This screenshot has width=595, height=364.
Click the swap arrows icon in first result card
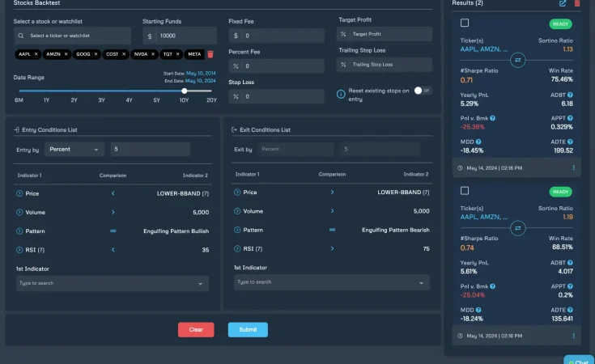coord(518,60)
